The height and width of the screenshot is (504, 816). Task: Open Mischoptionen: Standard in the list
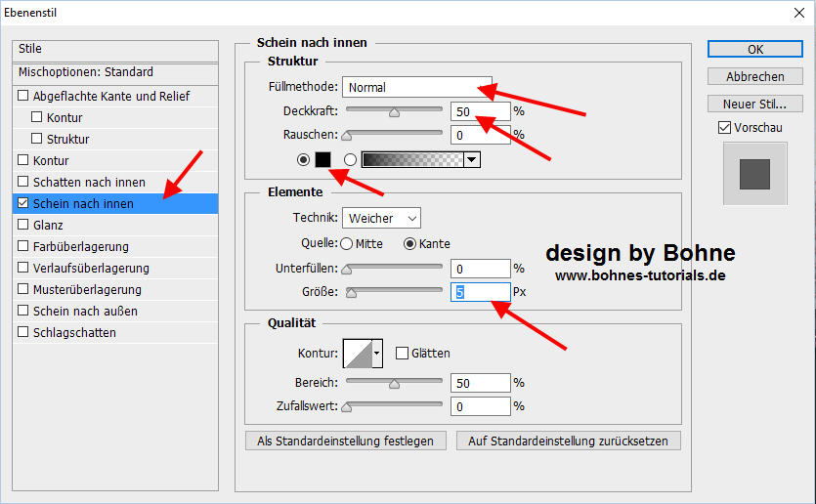[x=85, y=72]
